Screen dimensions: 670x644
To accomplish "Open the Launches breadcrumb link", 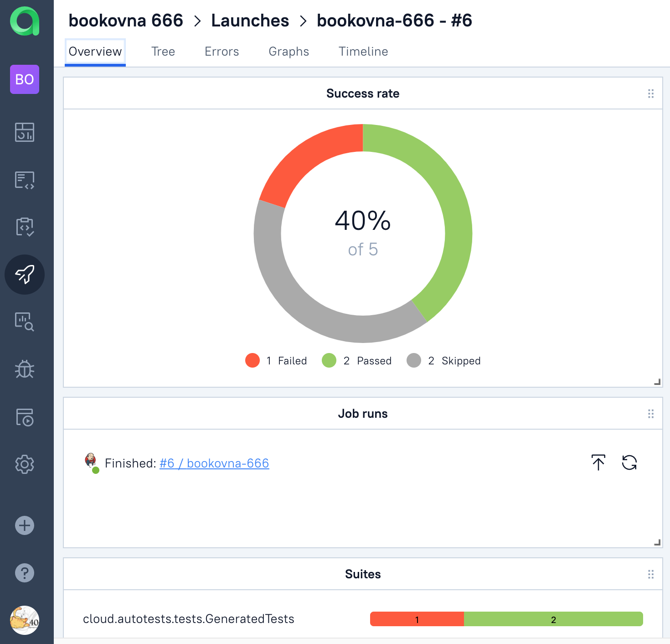I will pyautogui.click(x=250, y=21).
